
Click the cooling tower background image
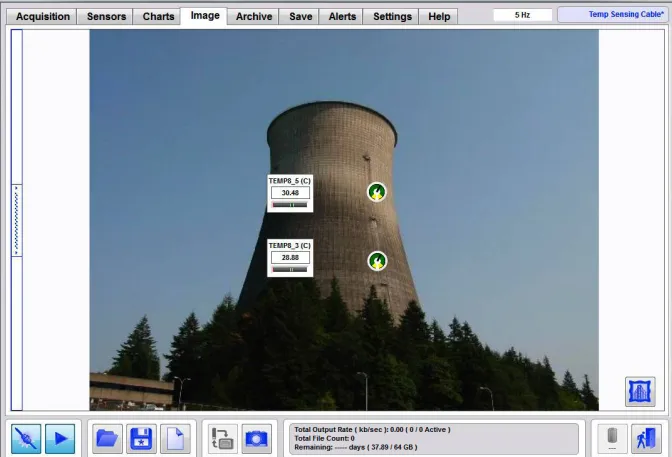click(344, 220)
